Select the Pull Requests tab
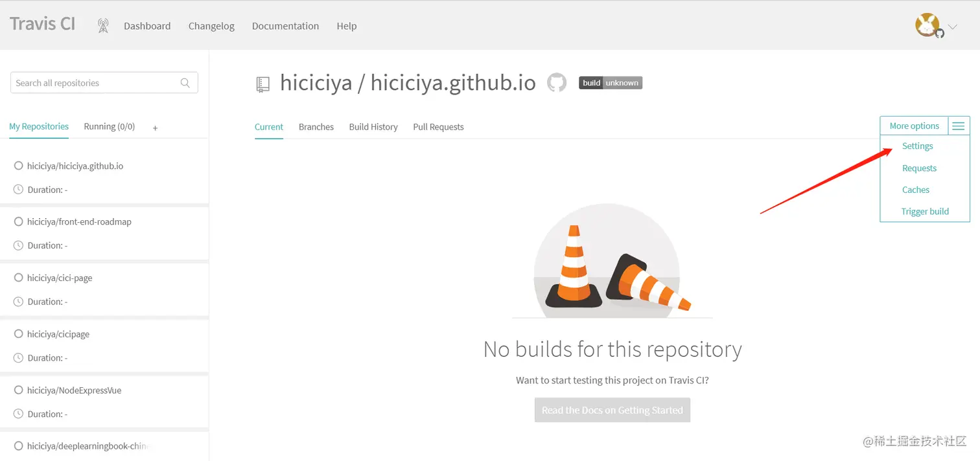This screenshot has width=980, height=461. point(438,127)
